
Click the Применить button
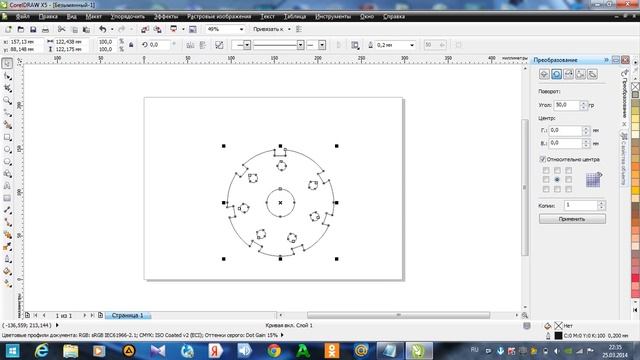point(572,219)
